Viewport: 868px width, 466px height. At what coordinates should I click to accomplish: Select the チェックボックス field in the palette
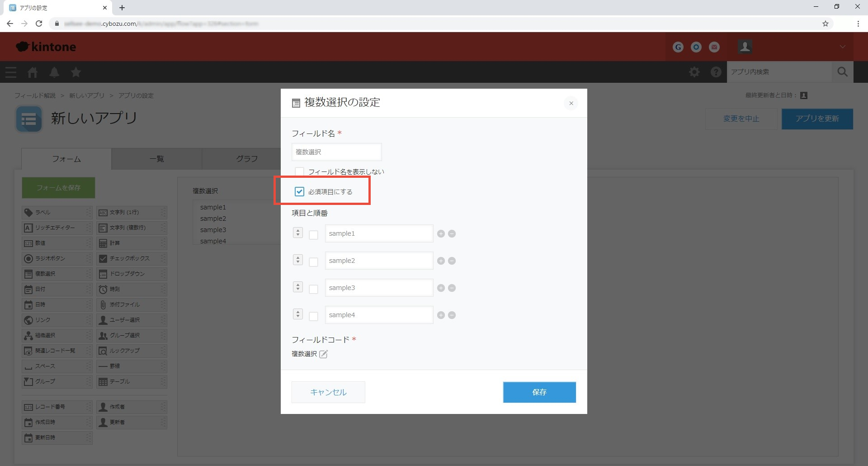click(x=132, y=258)
